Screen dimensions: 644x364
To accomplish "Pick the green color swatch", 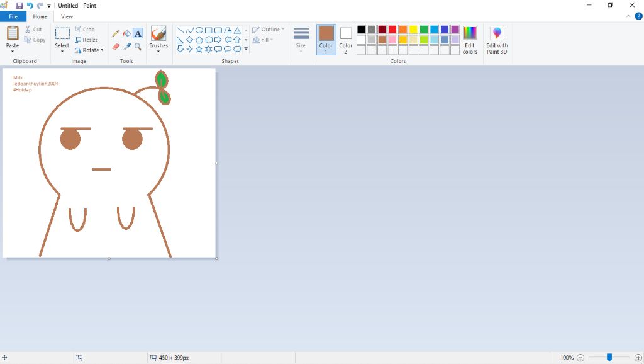I will click(424, 29).
